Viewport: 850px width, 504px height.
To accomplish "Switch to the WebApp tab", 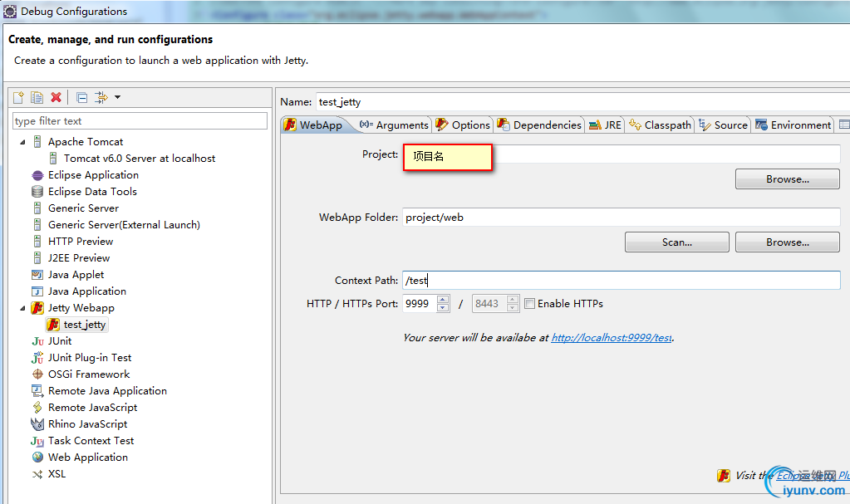I will pos(314,125).
